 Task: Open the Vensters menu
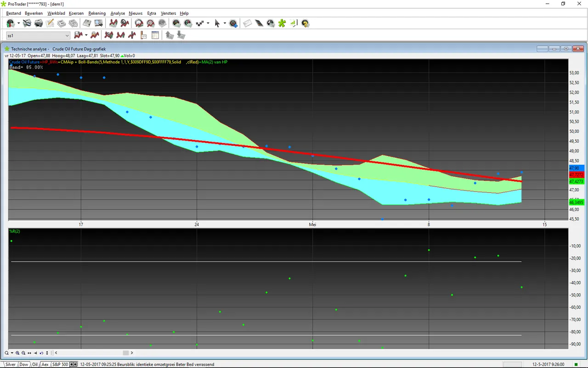[x=168, y=13]
